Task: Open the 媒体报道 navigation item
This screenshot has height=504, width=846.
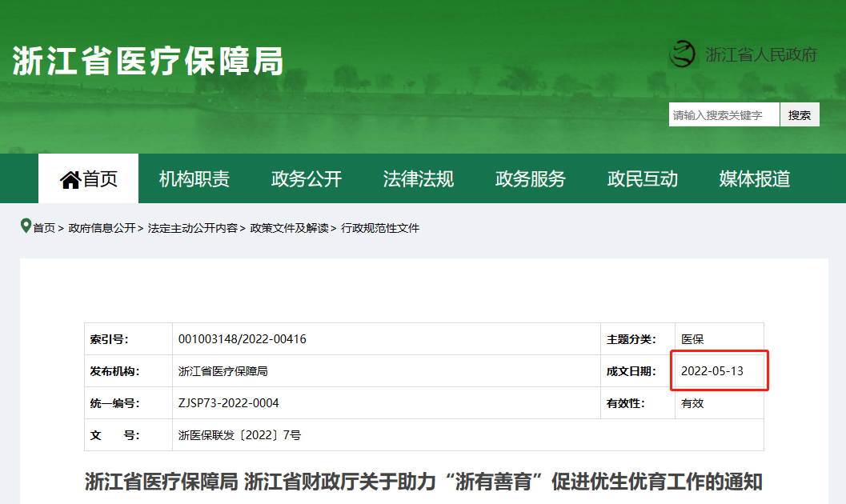Action: coord(754,179)
